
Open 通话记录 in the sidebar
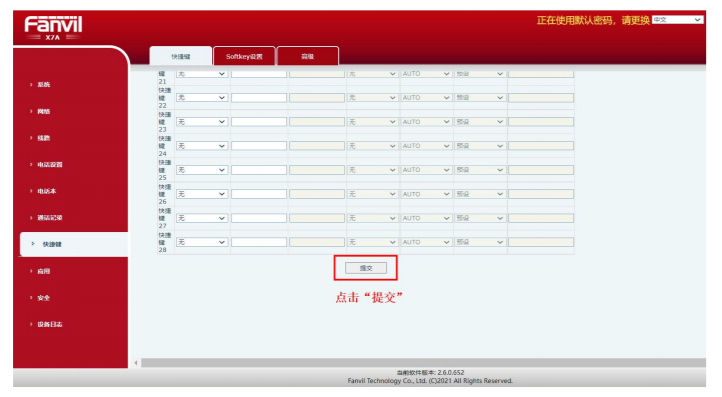coord(50,218)
